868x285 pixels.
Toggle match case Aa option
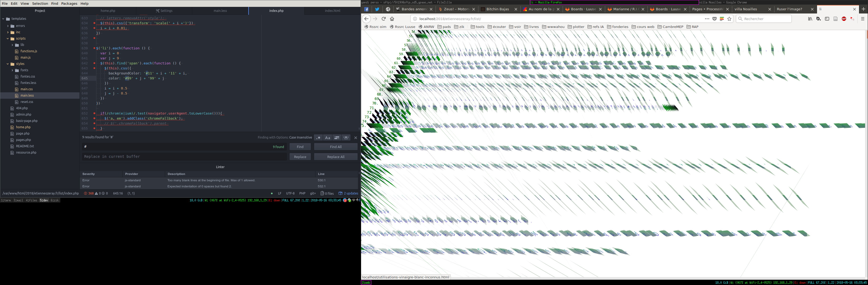[x=327, y=138]
